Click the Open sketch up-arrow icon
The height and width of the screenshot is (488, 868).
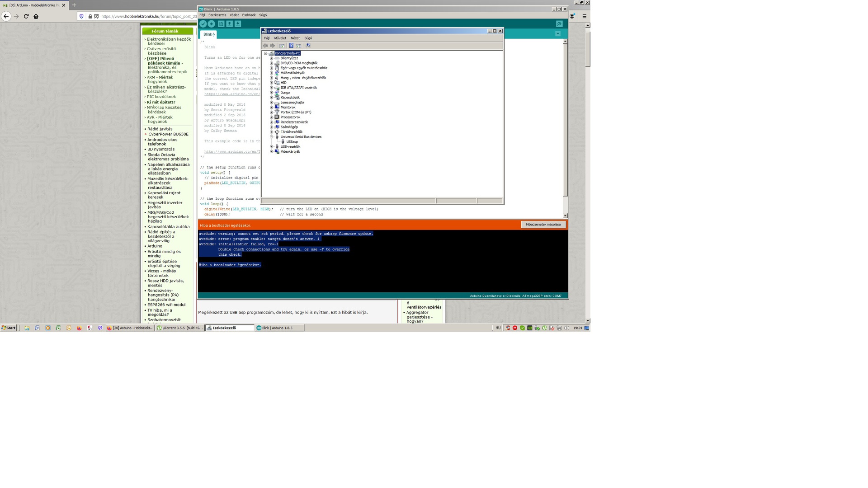[x=230, y=24]
